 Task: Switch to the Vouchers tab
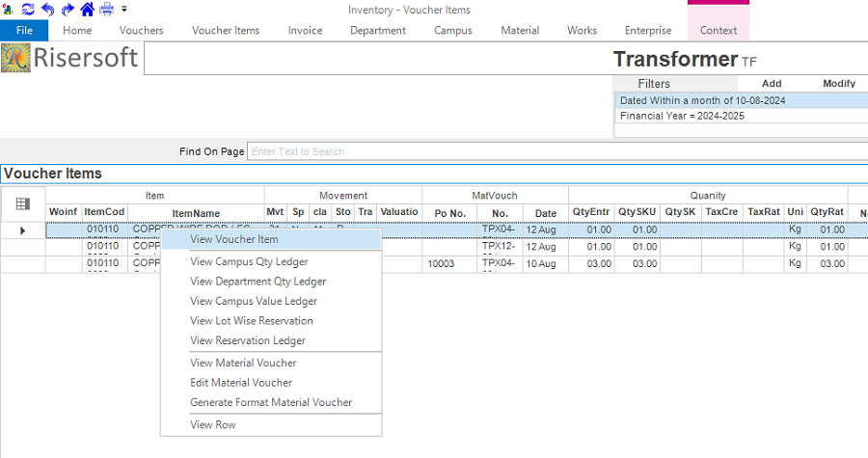pos(141,30)
